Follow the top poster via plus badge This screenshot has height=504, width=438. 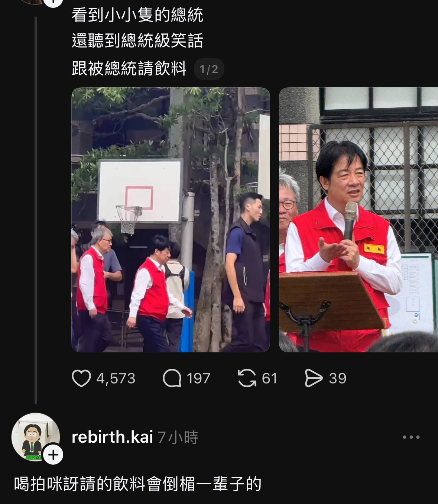[53, 2]
